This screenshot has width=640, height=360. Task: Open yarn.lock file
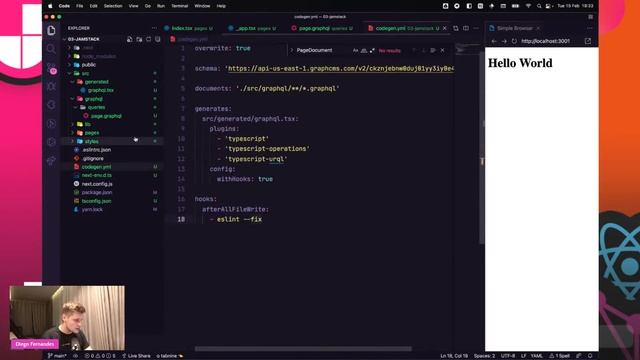coord(92,209)
